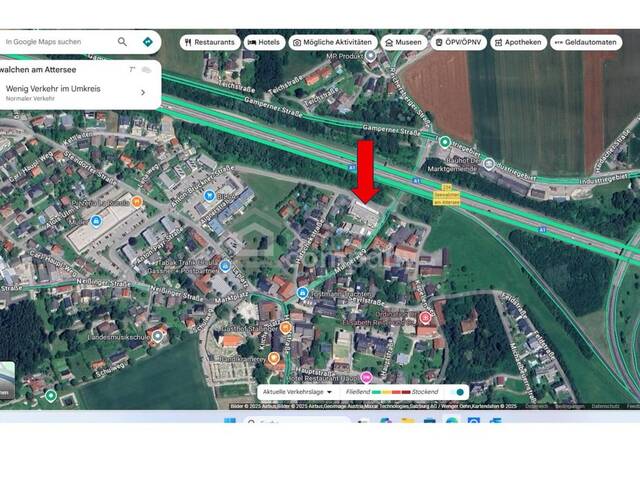Expand the Wenig Verkehr im Umkreis panel
Screen dimensions: 640x480
pos(142,93)
